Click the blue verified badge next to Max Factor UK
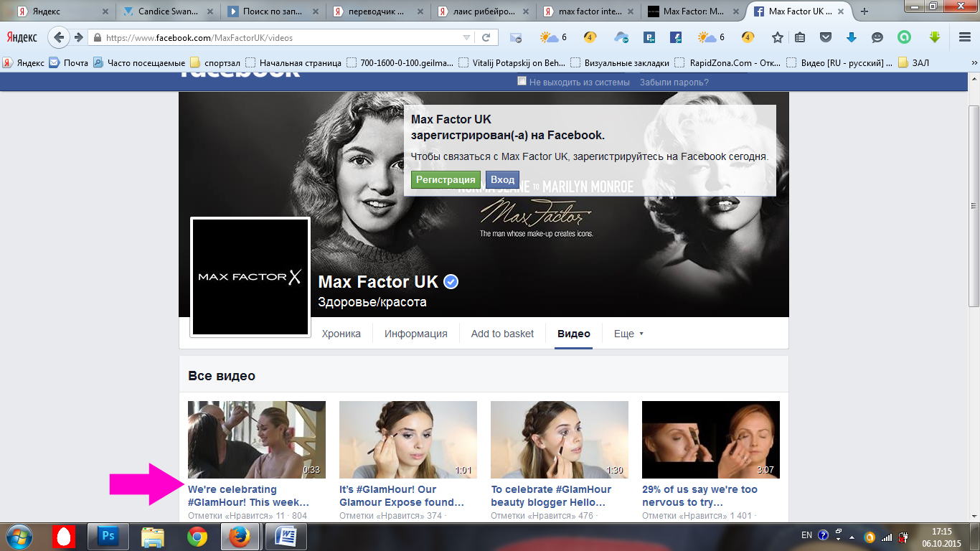This screenshot has width=980, height=551. click(451, 282)
